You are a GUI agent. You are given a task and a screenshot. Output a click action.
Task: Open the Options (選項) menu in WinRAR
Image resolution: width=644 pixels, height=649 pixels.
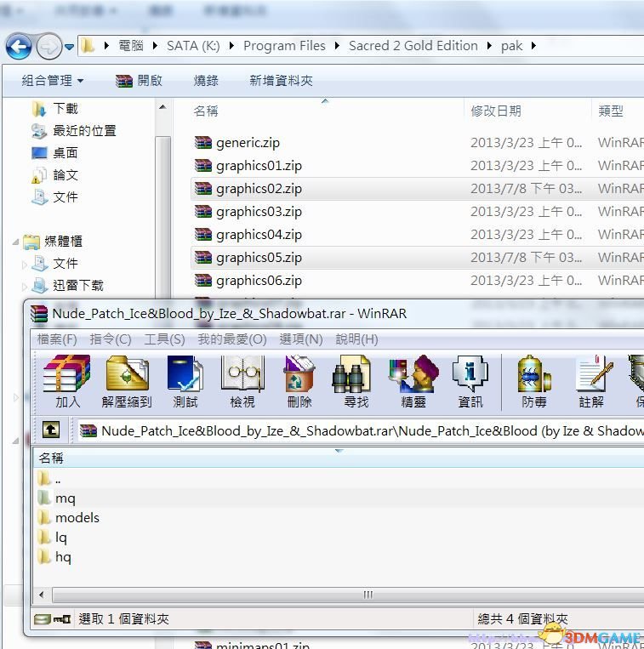pyautogui.click(x=300, y=339)
